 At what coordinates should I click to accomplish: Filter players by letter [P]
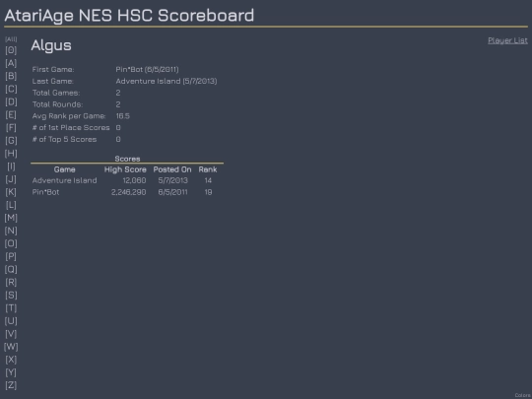click(11, 256)
